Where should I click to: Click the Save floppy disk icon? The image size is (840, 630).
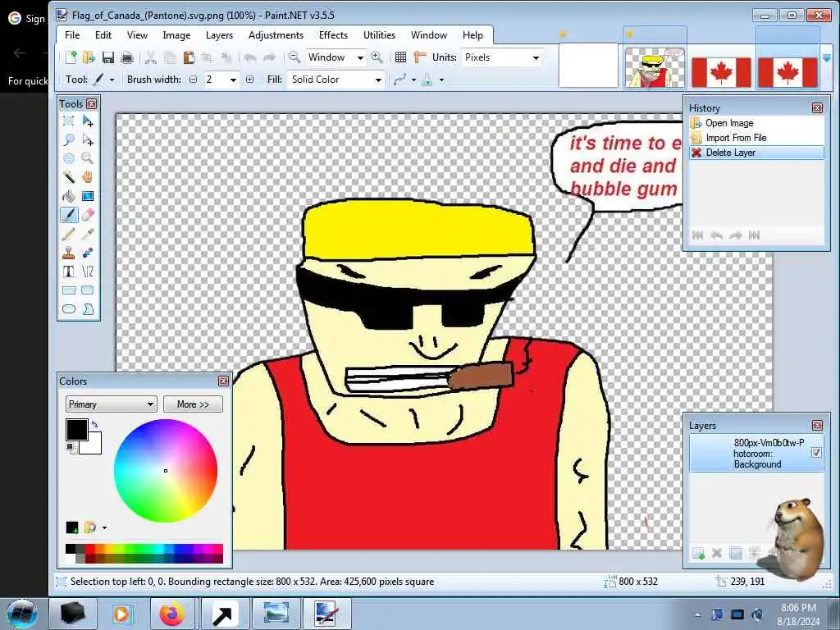coord(107,57)
